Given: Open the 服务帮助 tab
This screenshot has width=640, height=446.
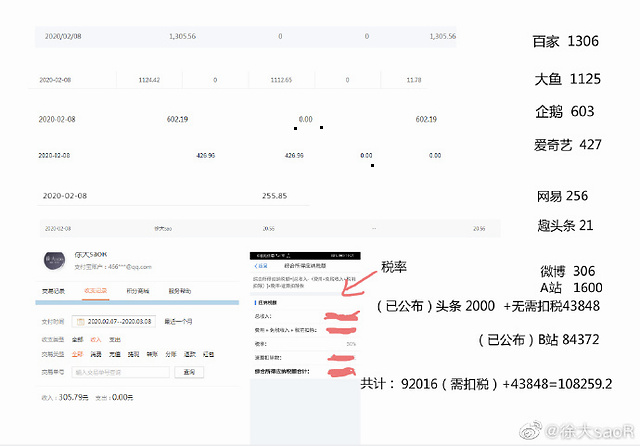Looking at the screenshot, I should point(180,291).
